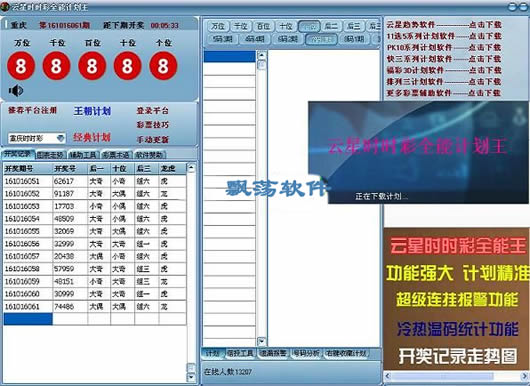530x386 pixels.
Task: Open the 软件帮助 tab
Action: click(150, 155)
